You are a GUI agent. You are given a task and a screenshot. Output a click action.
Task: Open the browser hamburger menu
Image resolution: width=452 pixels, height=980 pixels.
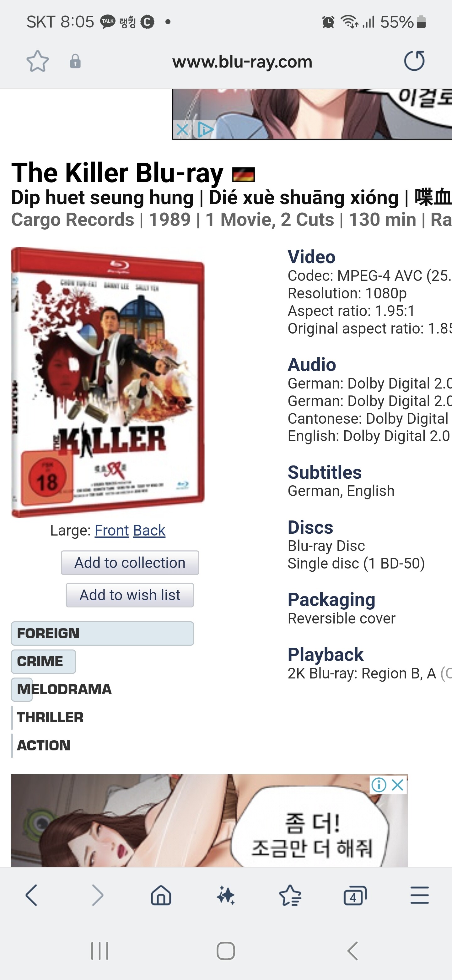coord(420,895)
